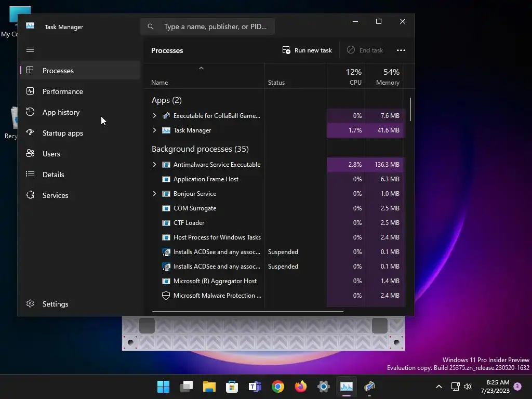Screen dimensions: 532x399
Task: Sort processes by Name column
Action: 204,76
